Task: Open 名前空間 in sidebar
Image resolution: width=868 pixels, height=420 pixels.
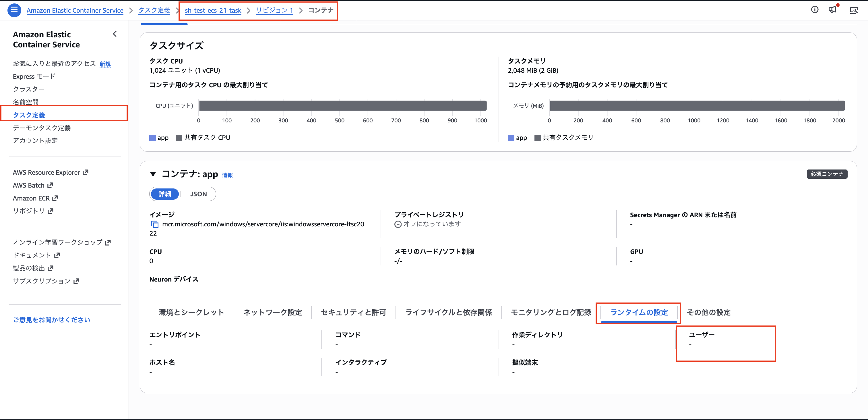Action: [26, 102]
